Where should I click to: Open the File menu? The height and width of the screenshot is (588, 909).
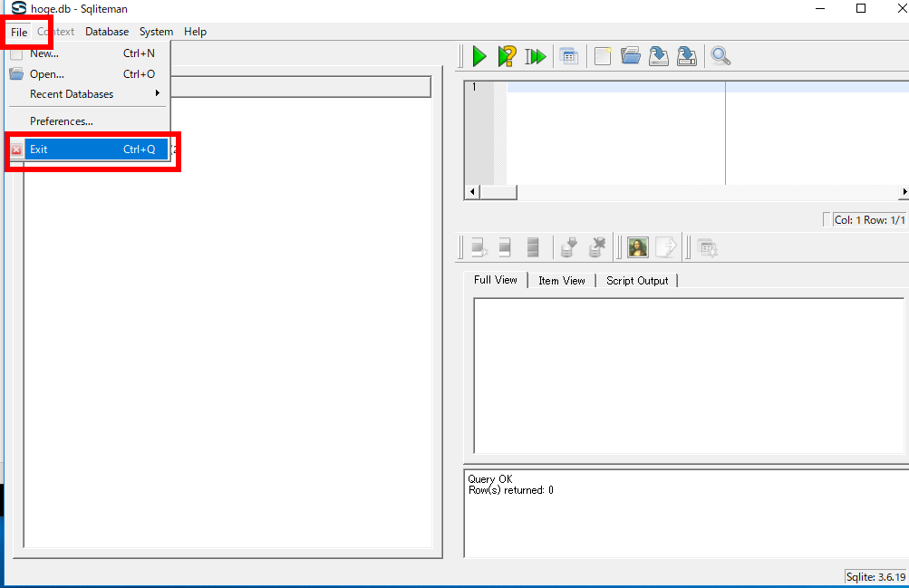19,32
